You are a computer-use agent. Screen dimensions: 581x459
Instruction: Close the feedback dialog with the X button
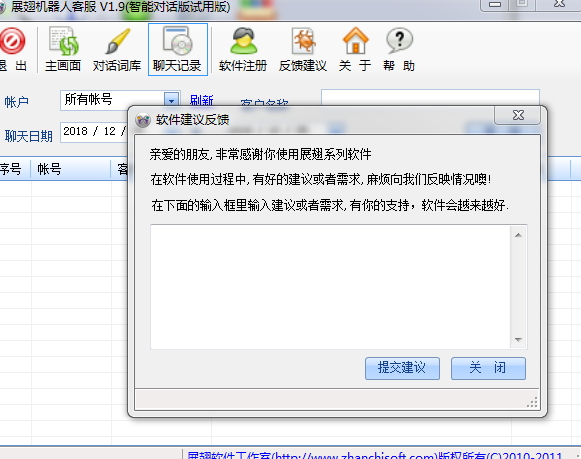coord(518,116)
